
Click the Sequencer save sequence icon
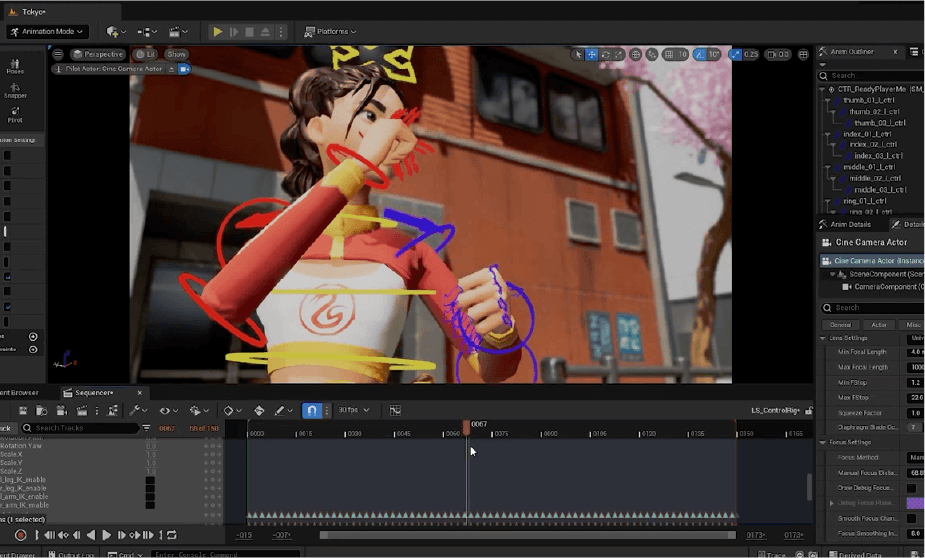click(x=22, y=411)
